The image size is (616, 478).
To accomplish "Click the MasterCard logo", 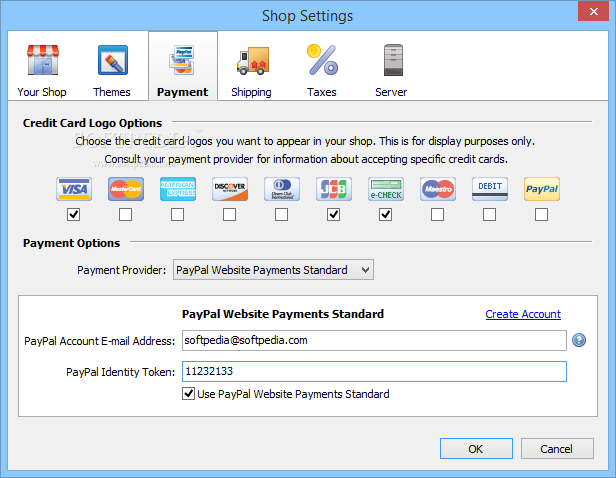I will (126, 189).
